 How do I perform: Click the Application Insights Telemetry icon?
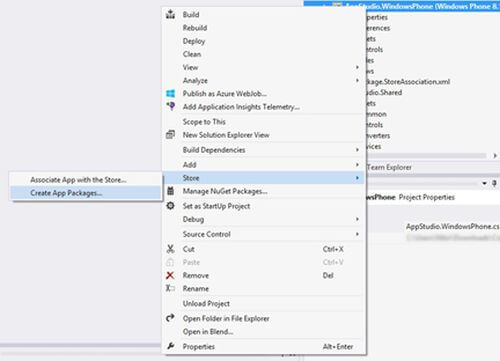(x=170, y=106)
